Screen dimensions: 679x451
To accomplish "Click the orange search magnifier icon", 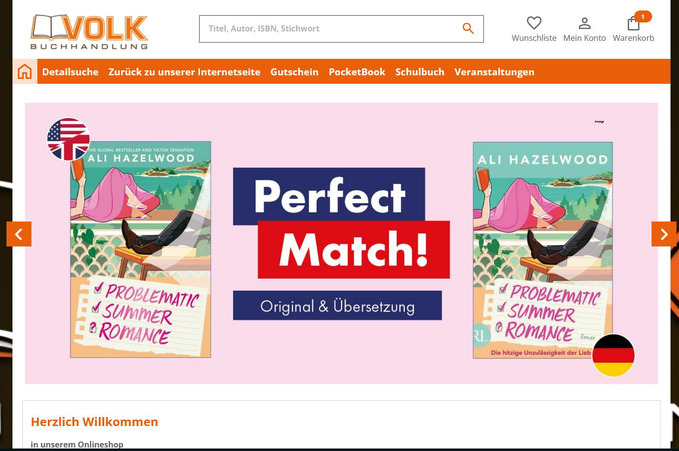I will (x=468, y=29).
